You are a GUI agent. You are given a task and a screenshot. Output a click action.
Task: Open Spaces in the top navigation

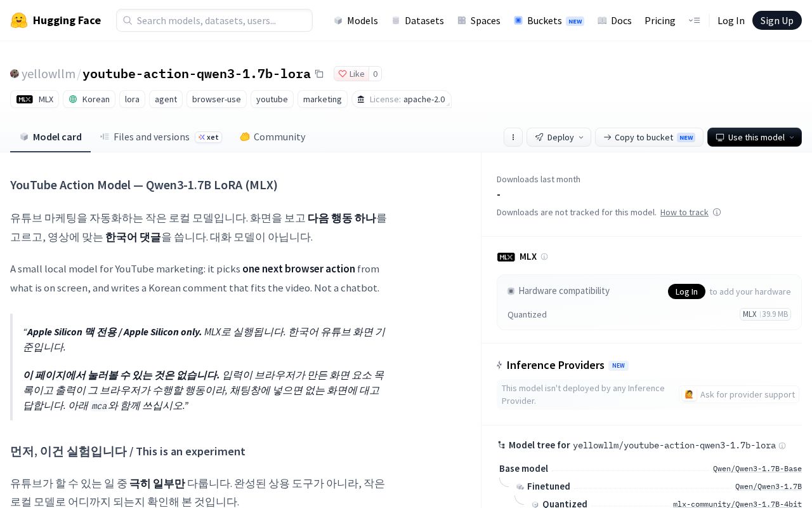click(x=479, y=20)
